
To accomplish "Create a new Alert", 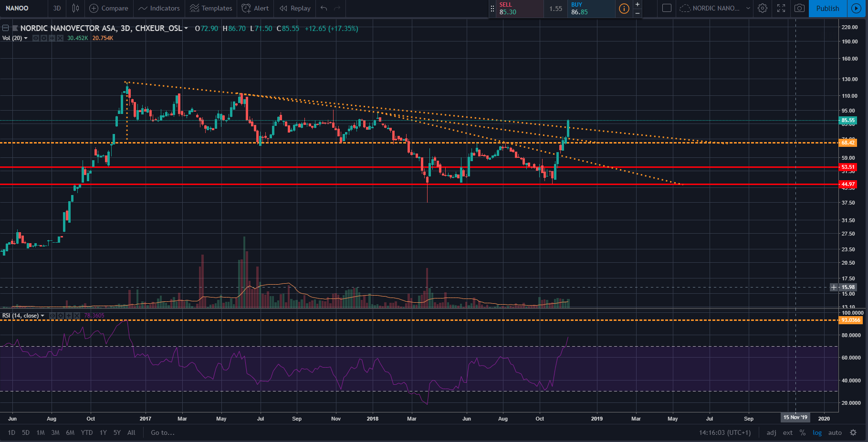I will coord(255,8).
